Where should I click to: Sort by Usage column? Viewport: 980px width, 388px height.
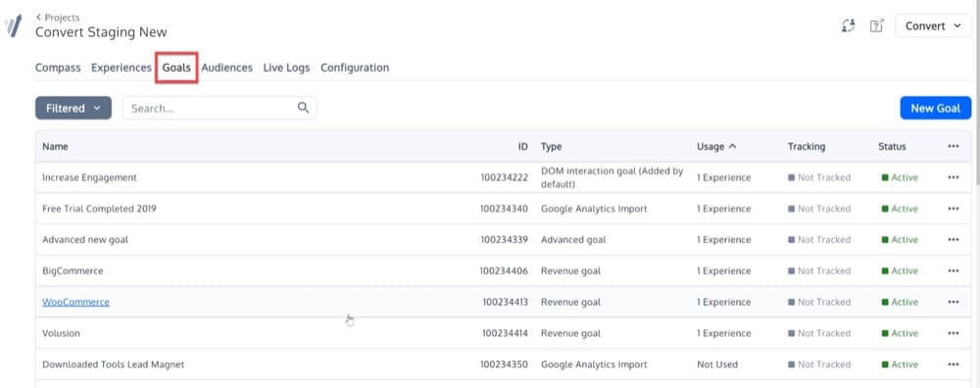716,146
